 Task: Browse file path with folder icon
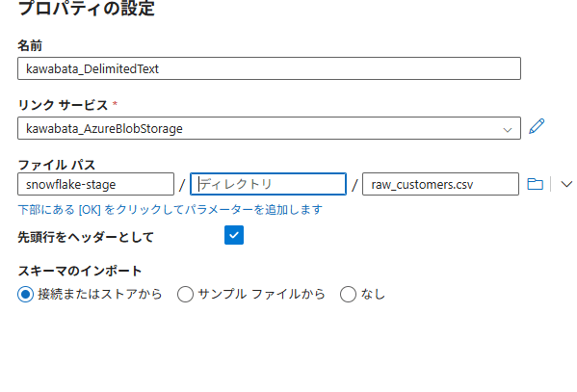[535, 184]
